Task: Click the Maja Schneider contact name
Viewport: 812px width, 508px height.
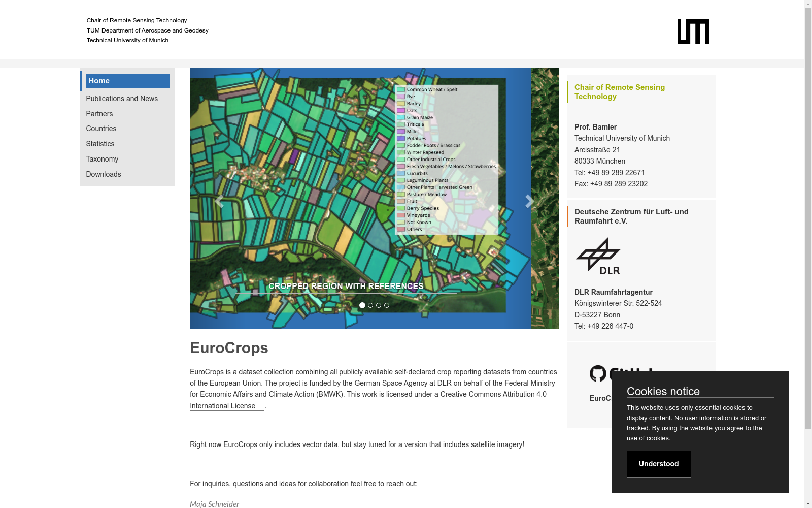Action: [x=214, y=504]
